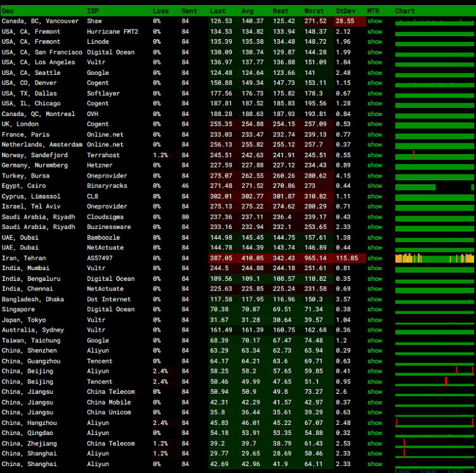Image resolution: width=476 pixels, height=473 pixels.
Task: Show MTR for Riyadh Buzinessware
Action: click(374, 227)
